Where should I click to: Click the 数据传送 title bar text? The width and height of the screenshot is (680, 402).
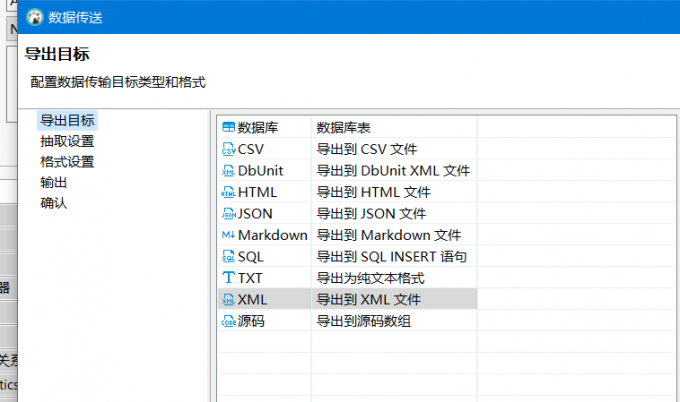[75, 17]
